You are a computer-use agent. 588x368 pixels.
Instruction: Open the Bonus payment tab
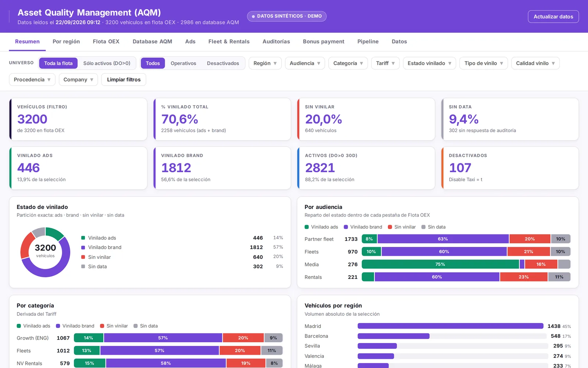click(x=323, y=42)
